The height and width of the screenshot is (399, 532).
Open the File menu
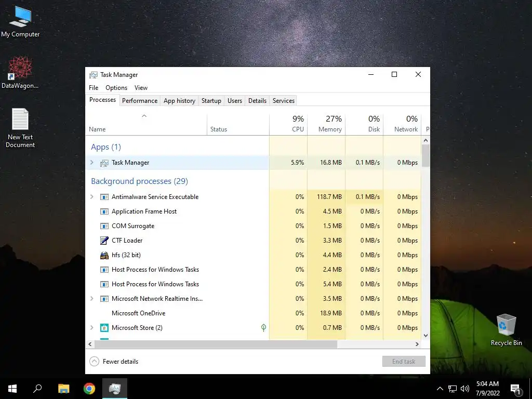click(x=94, y=87)
